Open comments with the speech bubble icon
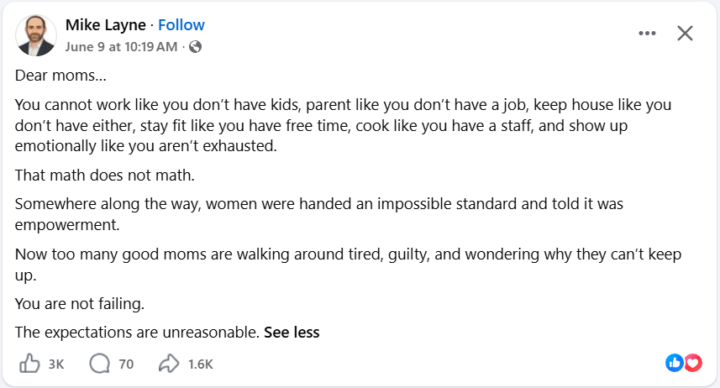Screen dimensions: 720x388 click(100, 364)
